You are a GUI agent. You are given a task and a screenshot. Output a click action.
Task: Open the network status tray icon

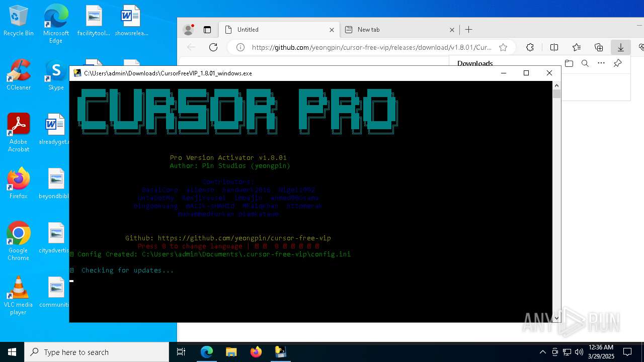(x=567, y=352)
